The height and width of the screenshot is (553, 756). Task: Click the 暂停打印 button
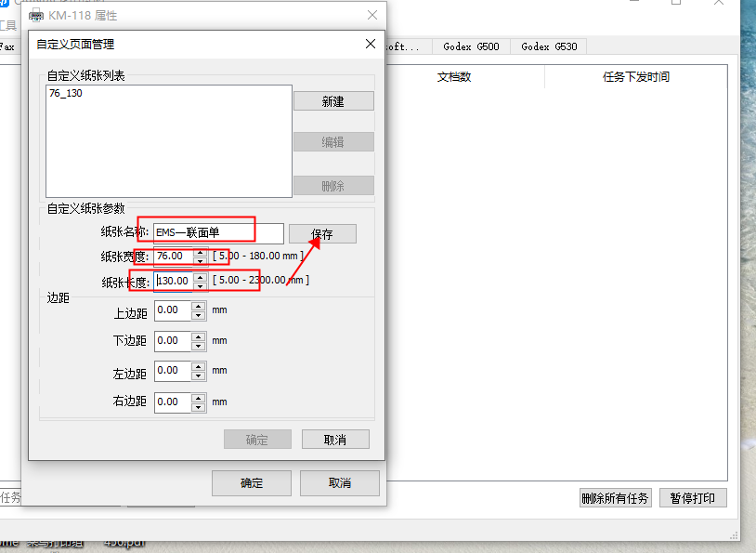click(x=693, y=498)
